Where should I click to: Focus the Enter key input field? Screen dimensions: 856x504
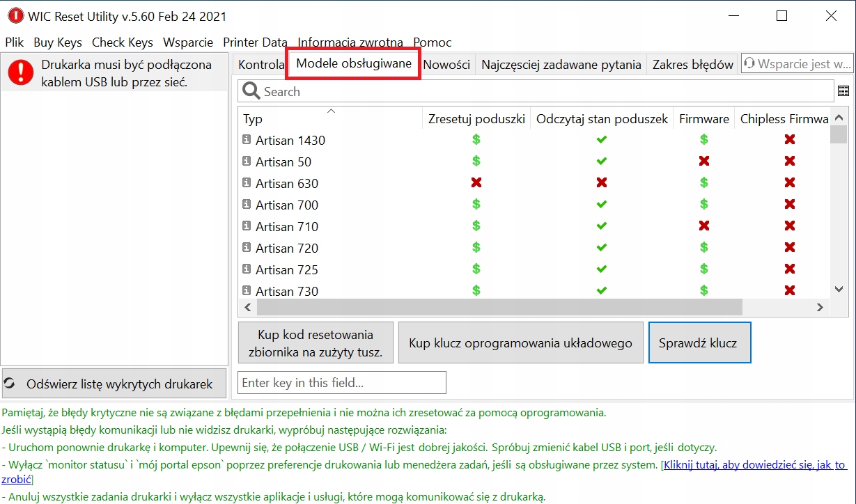coord(341,382)
